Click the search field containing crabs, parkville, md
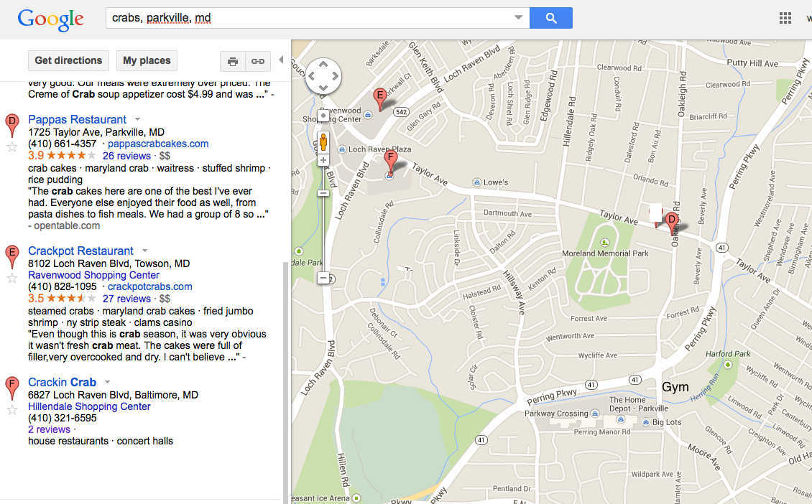Viewport: 812px width, 504px height. click(309, 18)
